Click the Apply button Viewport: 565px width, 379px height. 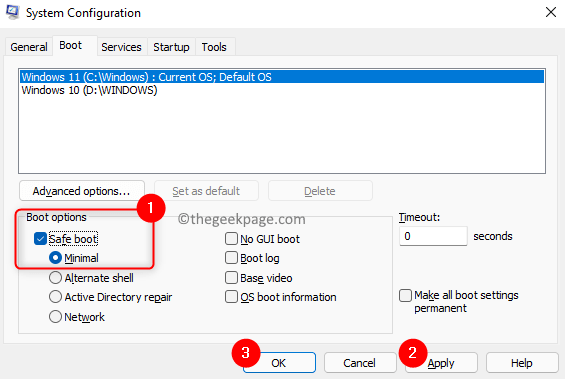(x=441, y=363)
